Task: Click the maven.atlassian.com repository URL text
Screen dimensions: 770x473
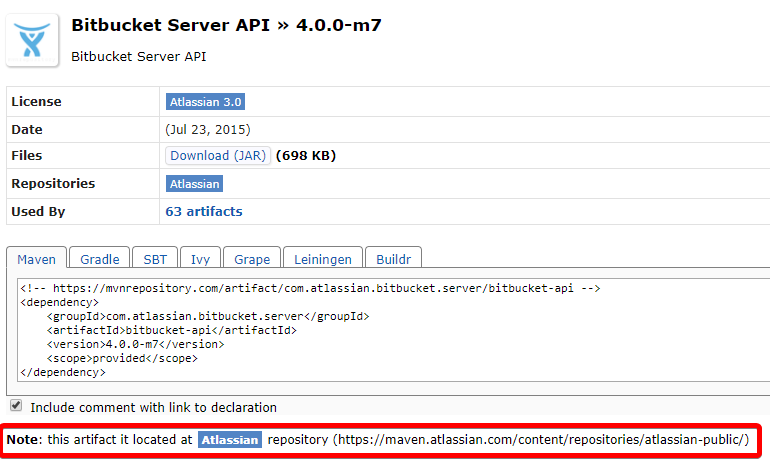Action: point(541,440)
